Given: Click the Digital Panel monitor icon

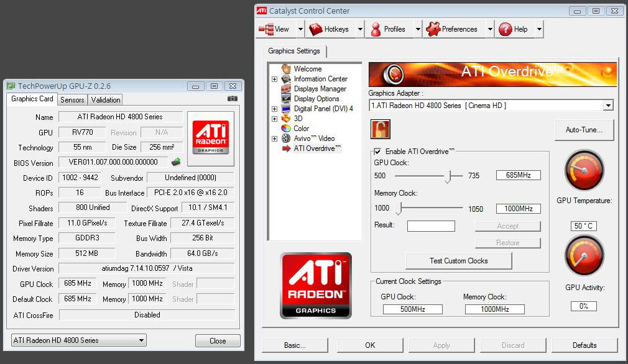Looking at the screenshot, I should [x=286, y=109].
